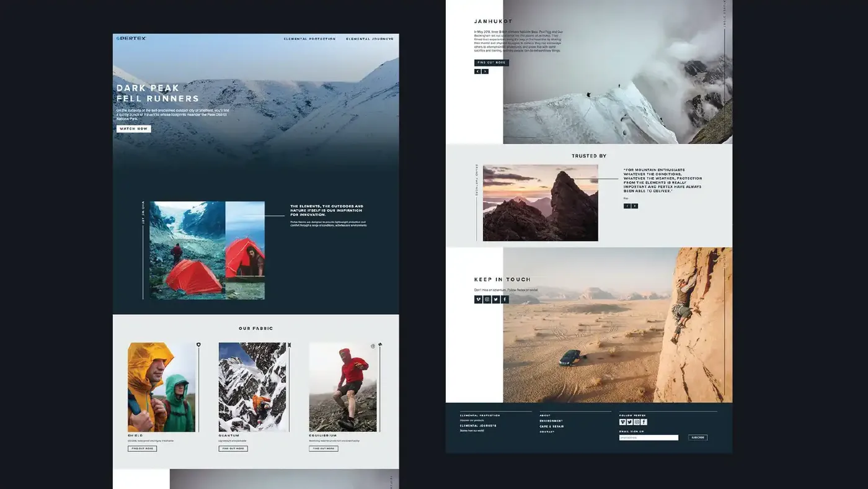Image resolution: width=868 pixels, height=489 pixels.
Task: Click the Equilibrium fabric icon
Action: [x=380, y=344]
